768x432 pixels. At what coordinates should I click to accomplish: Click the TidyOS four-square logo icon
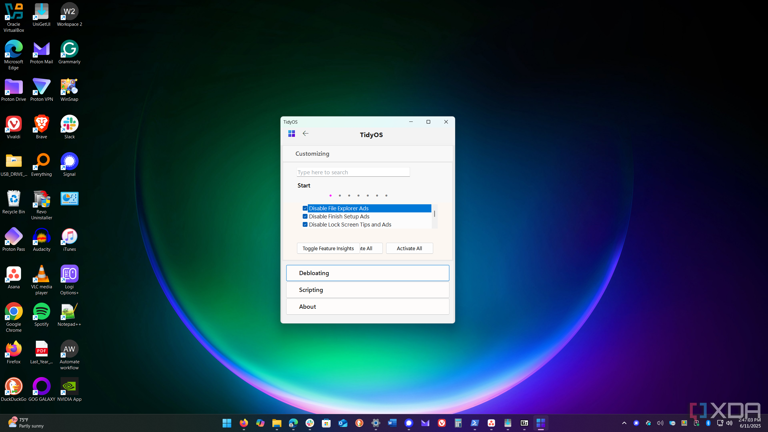[292, 134]
